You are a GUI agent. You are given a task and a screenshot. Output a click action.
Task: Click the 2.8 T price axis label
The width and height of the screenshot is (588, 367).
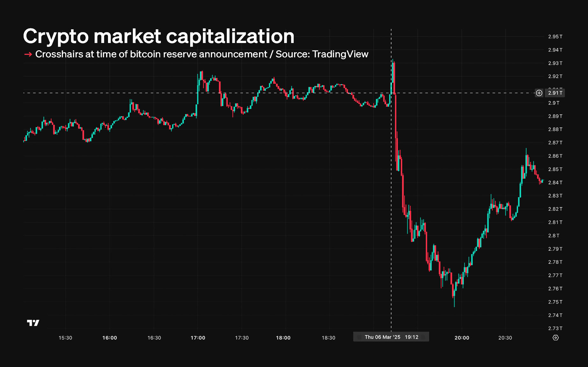click(554, 236)
